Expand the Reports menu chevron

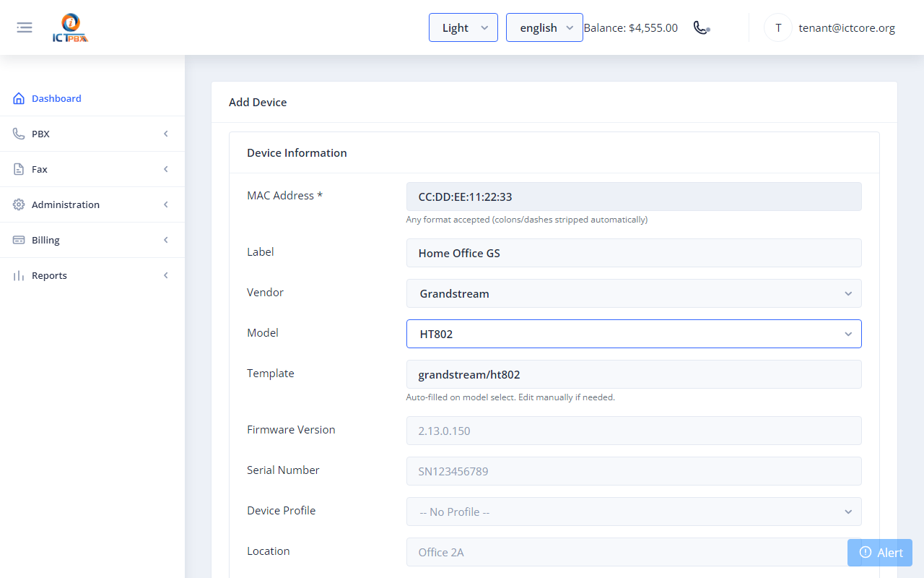tap(166, 275)
